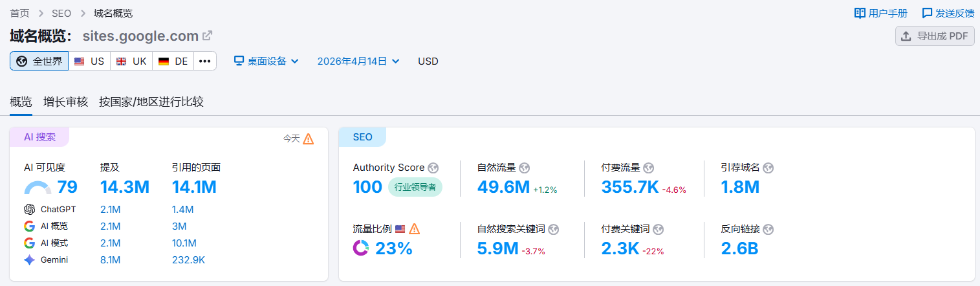Click the AI visibility gauge icon

click(x=38, y=188)
